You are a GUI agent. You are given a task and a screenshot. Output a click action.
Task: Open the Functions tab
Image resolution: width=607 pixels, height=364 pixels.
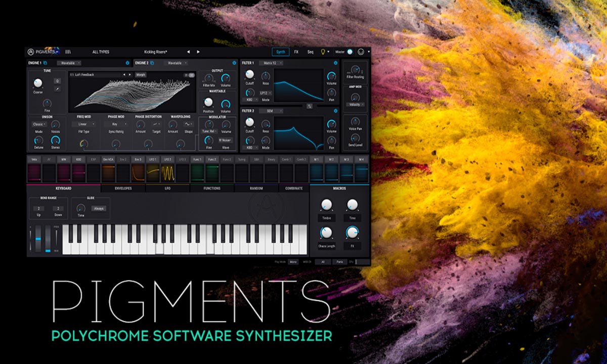point(212,188)
